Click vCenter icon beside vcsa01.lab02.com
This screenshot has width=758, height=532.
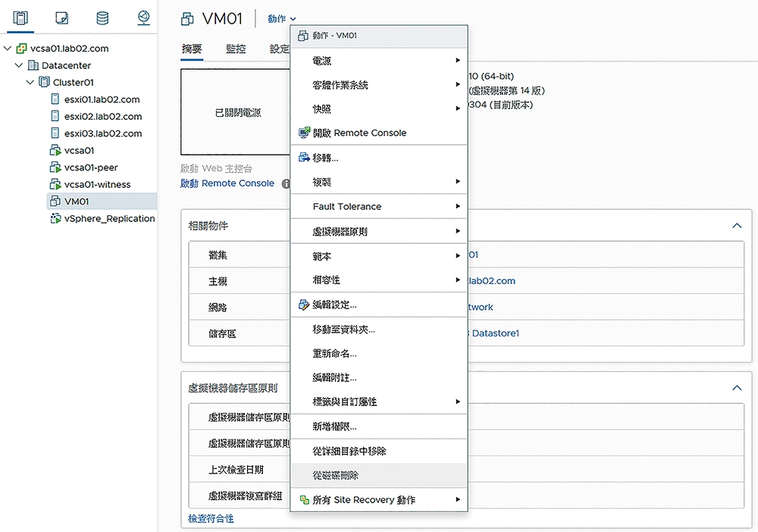pos(21,49)
